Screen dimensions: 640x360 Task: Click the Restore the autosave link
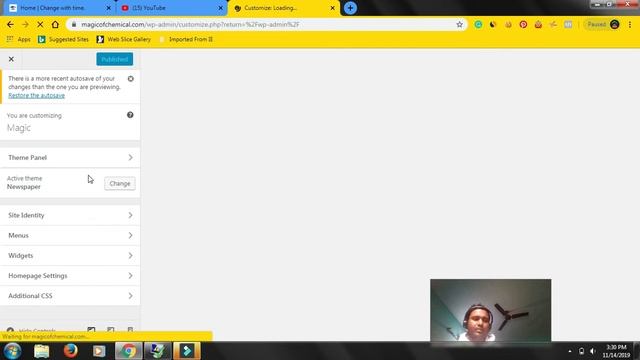[x=36, y=96]
